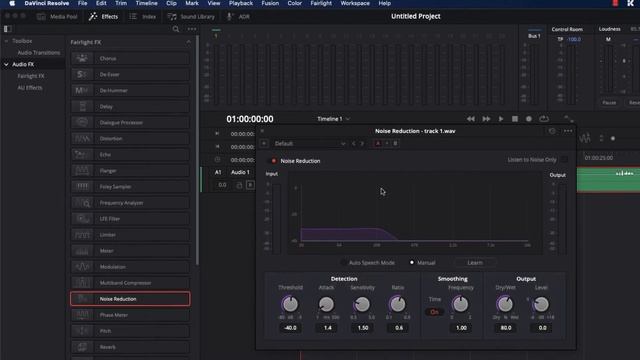Viewport: 640px width, 360px height.
Task: Select the Foley Sampler effect icon
Action: (x=82, y=187)
